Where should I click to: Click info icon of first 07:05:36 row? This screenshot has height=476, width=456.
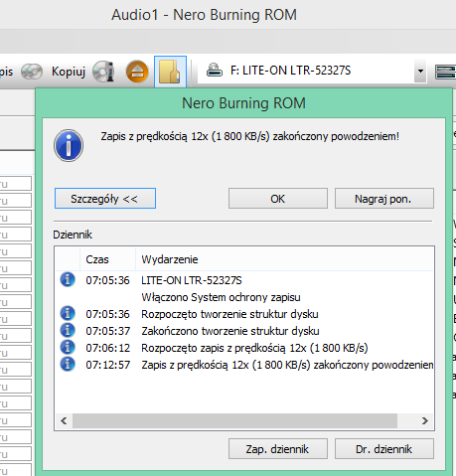(x=68, y=279)
